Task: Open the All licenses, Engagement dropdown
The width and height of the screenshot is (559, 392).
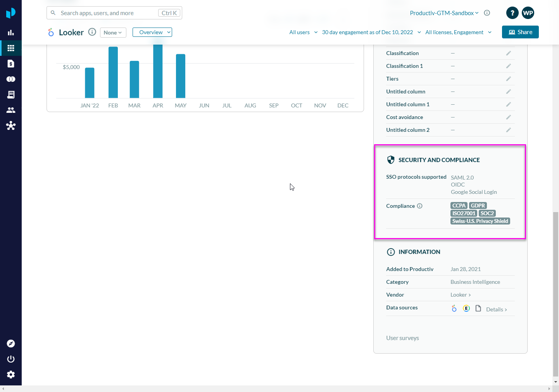Action: [458, 32]
